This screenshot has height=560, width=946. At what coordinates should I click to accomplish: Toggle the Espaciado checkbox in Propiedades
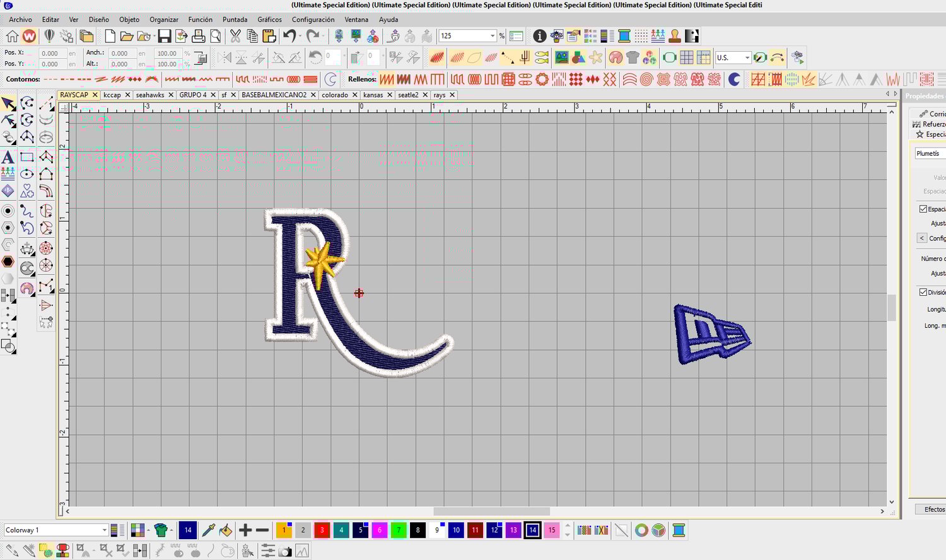pos(923,209)
